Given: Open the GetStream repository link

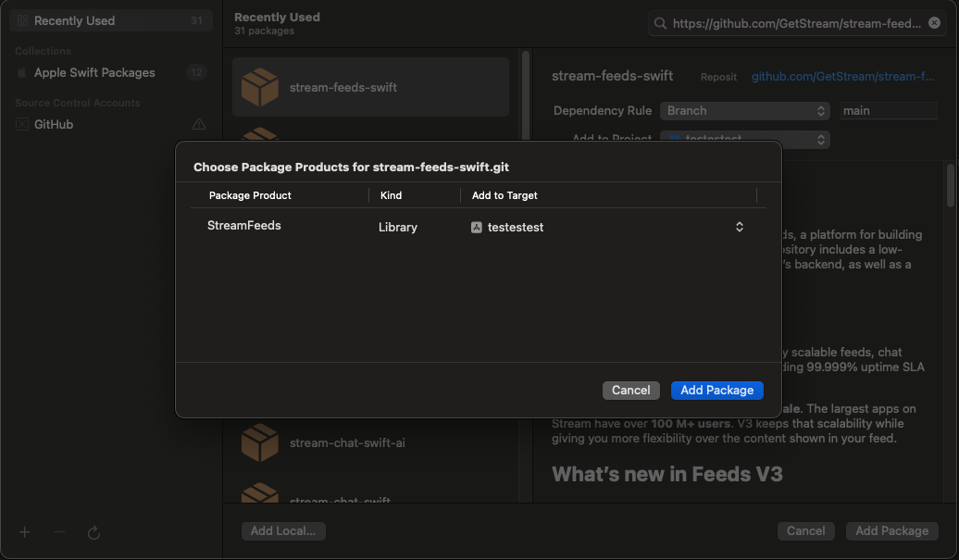Looking at the screenshot, I should pos(842,76).
